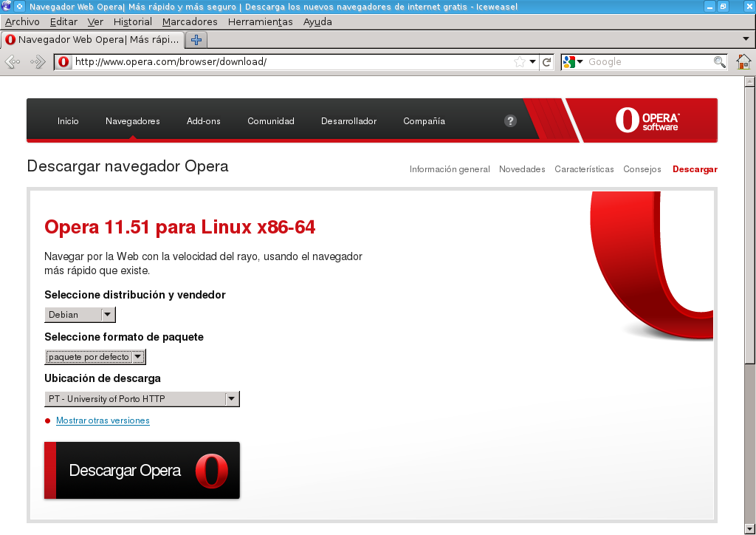756x535 pixels.
Task: Open the Novedades sub-page link
Action: pos(522,169)
